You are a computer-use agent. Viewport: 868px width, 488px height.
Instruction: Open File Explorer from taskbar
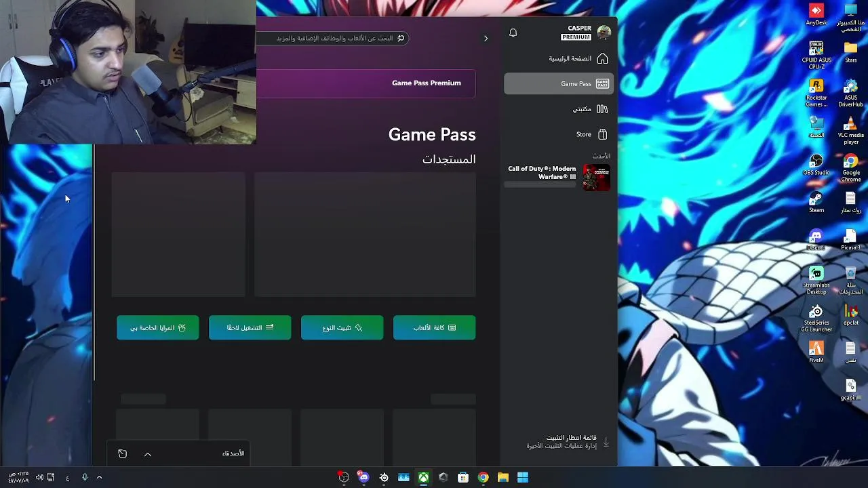502,478
